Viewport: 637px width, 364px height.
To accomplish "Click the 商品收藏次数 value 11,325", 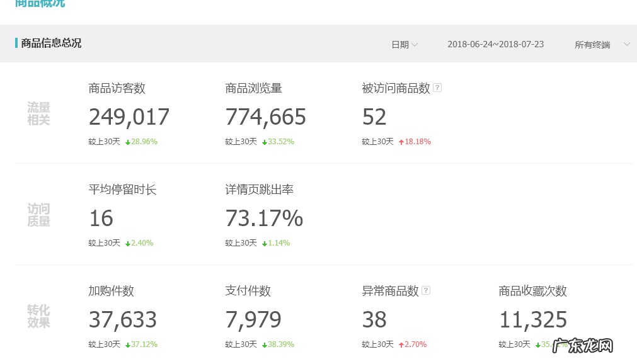I will 533,320.
